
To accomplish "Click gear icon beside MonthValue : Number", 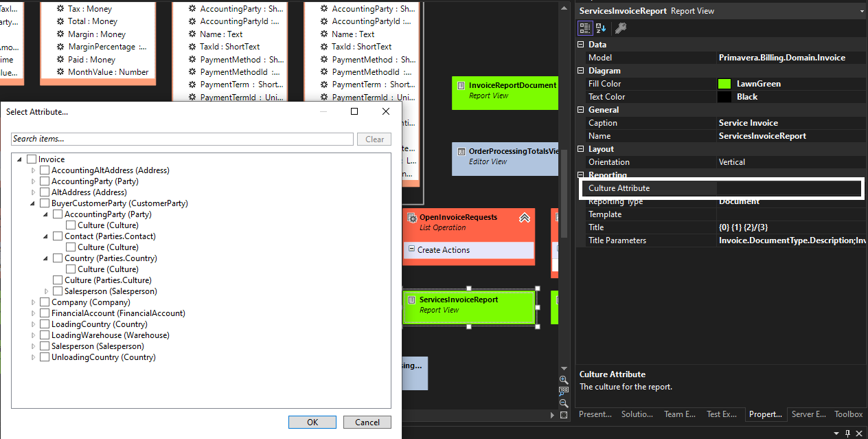I will click(61, 71).
